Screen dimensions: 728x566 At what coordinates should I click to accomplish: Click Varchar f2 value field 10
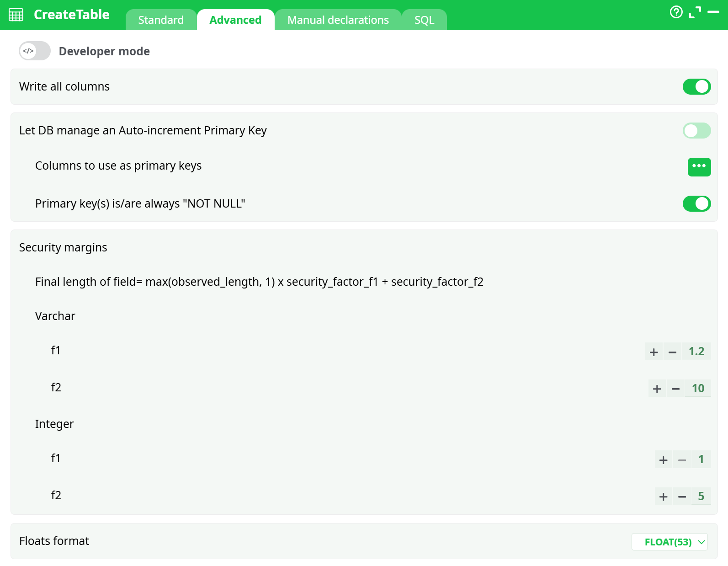697,389
